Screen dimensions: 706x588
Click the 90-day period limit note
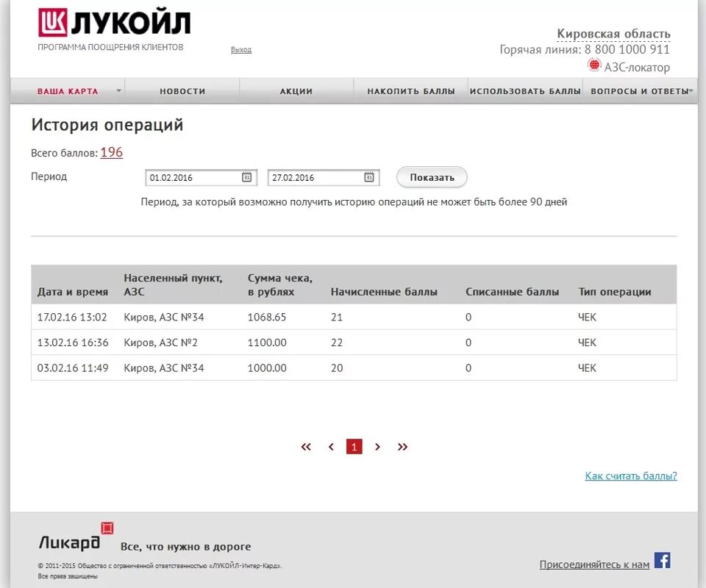tap(354, 201)
